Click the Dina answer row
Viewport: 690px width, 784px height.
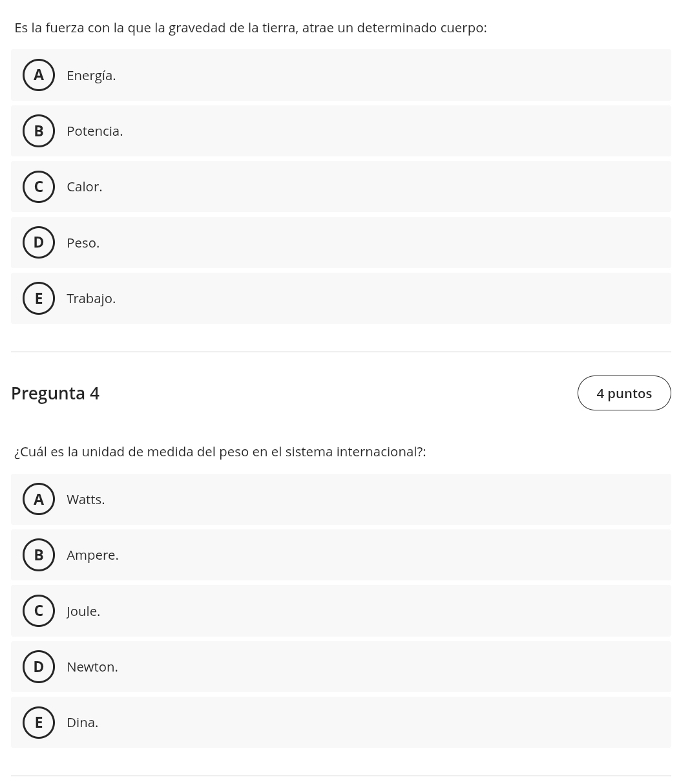341,723
